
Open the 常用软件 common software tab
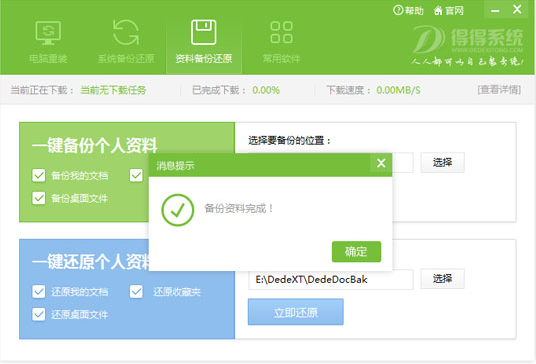281,42
